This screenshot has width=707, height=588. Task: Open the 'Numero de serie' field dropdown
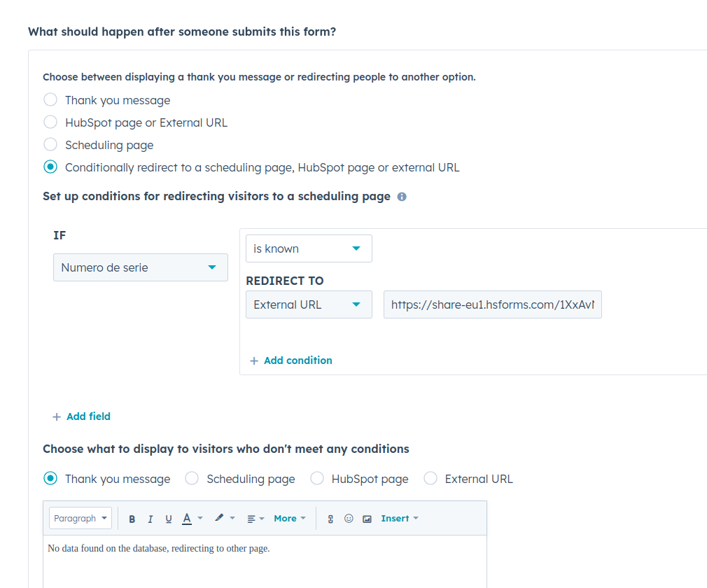point(140,267)
